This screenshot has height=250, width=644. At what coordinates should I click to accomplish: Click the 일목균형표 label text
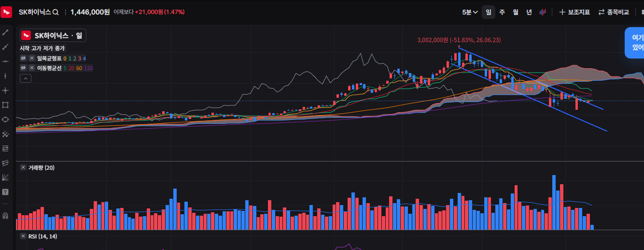coord(49,58)
